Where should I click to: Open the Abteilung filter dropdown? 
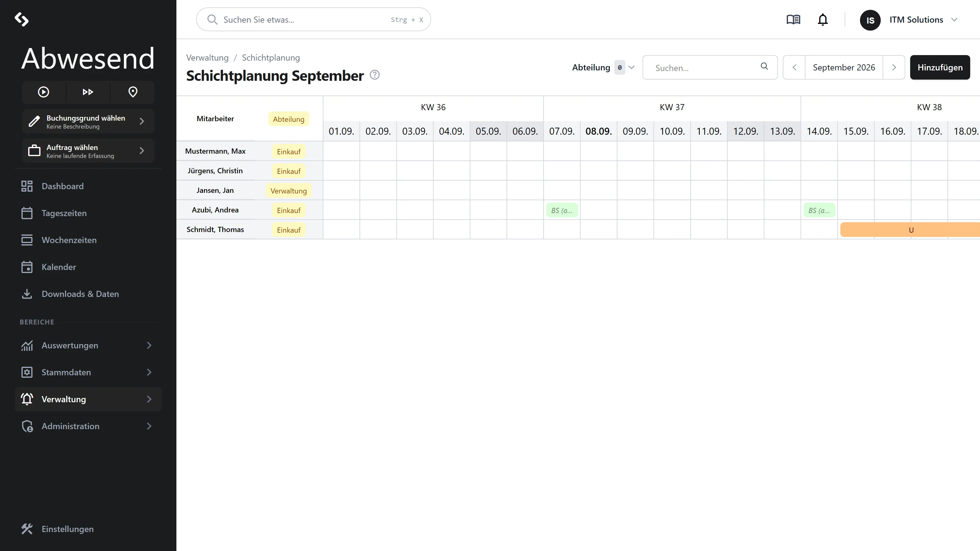tap(603, 68)
